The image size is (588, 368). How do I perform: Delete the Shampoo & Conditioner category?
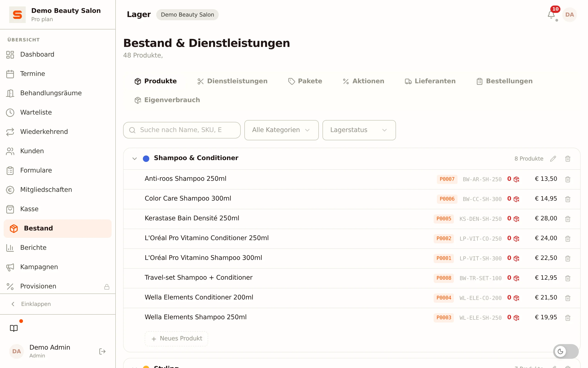(568, 159)
